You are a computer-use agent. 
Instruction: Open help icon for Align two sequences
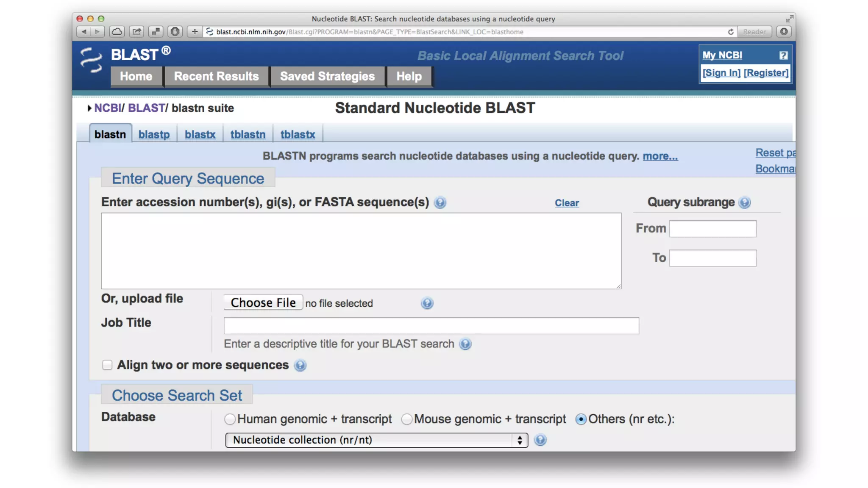coord(300,365)
